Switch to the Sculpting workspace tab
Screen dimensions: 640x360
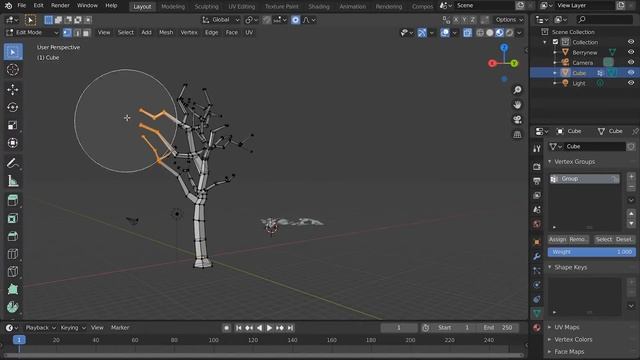207,7
